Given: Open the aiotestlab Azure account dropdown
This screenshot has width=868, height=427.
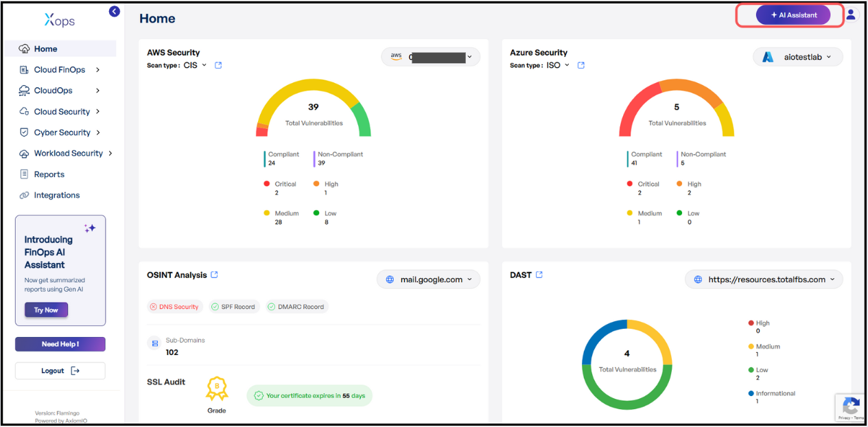Looking at the screenshot, I should coord(798,57).
